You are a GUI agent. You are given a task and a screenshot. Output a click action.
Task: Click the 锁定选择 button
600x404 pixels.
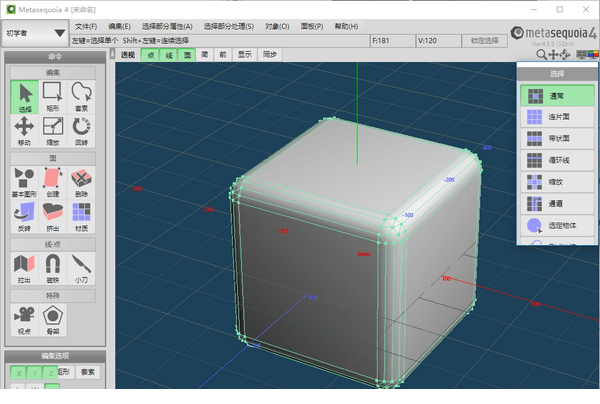click(x=487, y=41)
